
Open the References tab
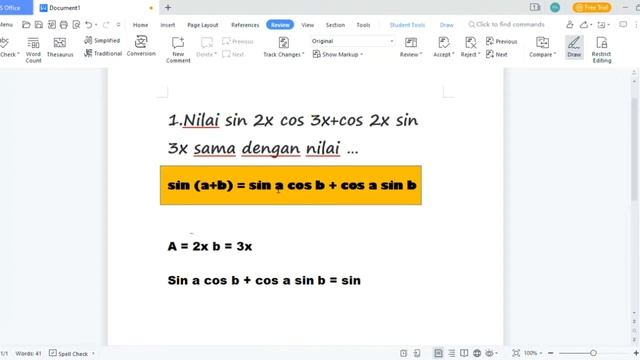(x=245, y=25)
